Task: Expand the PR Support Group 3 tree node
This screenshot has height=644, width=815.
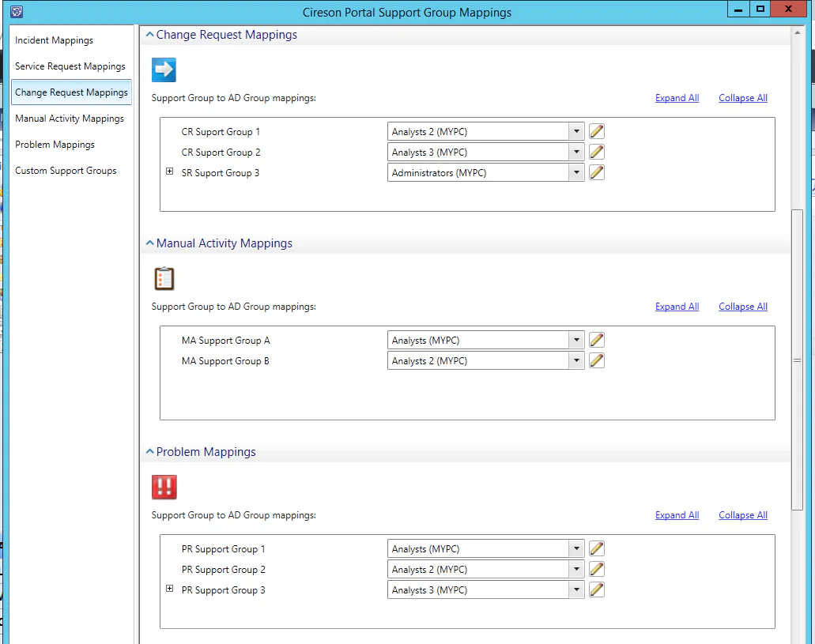Action: point(169,589)
